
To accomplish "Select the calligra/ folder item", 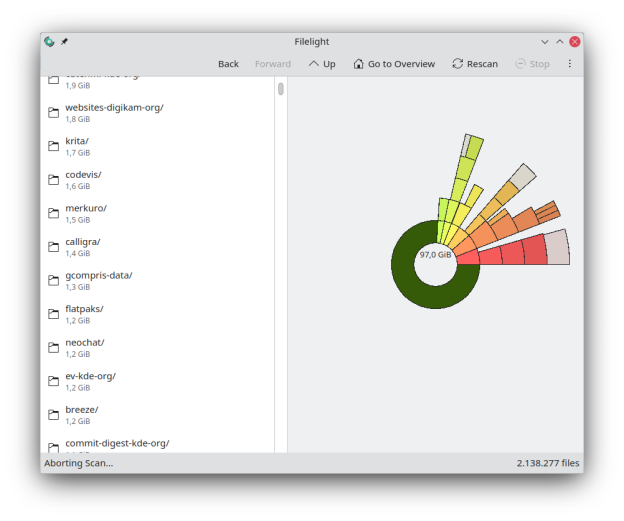I will click(82, 242).
